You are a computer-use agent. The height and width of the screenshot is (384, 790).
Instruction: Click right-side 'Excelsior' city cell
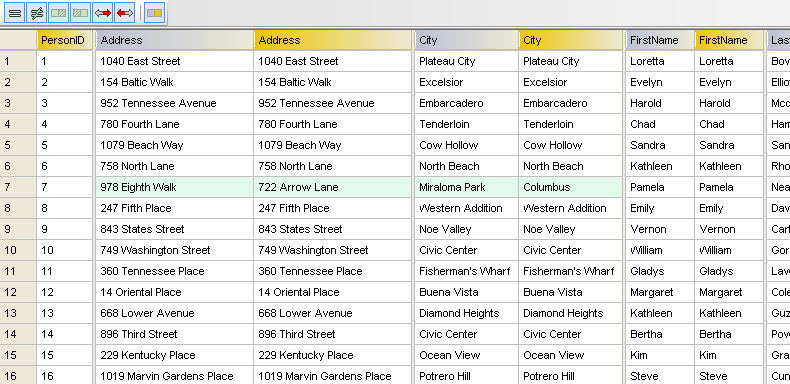tap(570, 82)
